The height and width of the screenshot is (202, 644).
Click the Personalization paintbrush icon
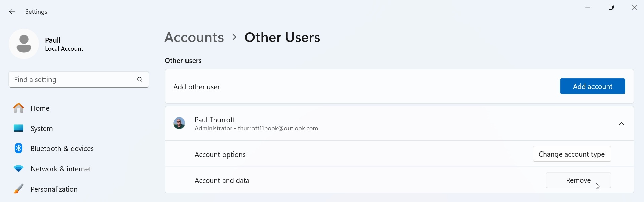pos(19,189)
